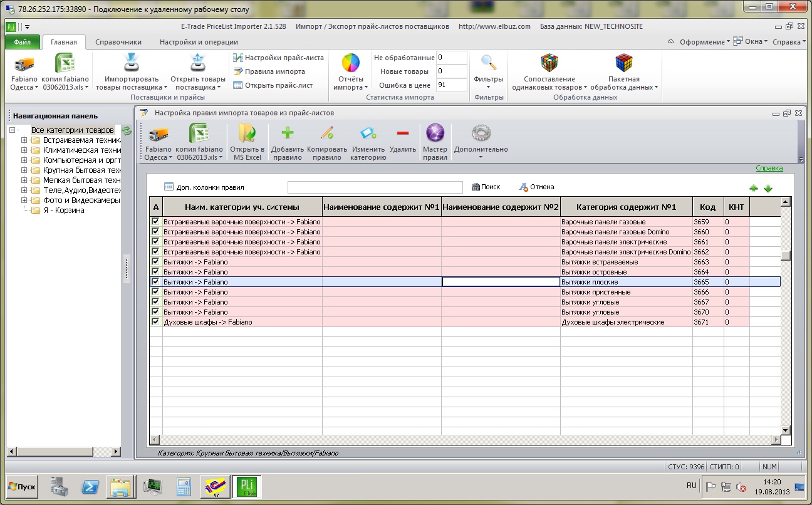The width and height of the screenshot is (812, 505).
Task: Open the Дополнительно dropdown in the rules toolbar
Action: click(x=481, y=143)
